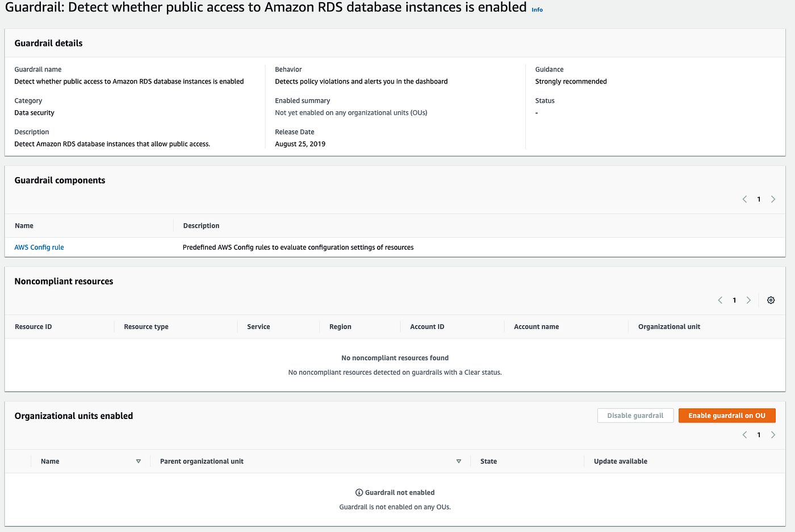Click the State column header

coord(488,461)
